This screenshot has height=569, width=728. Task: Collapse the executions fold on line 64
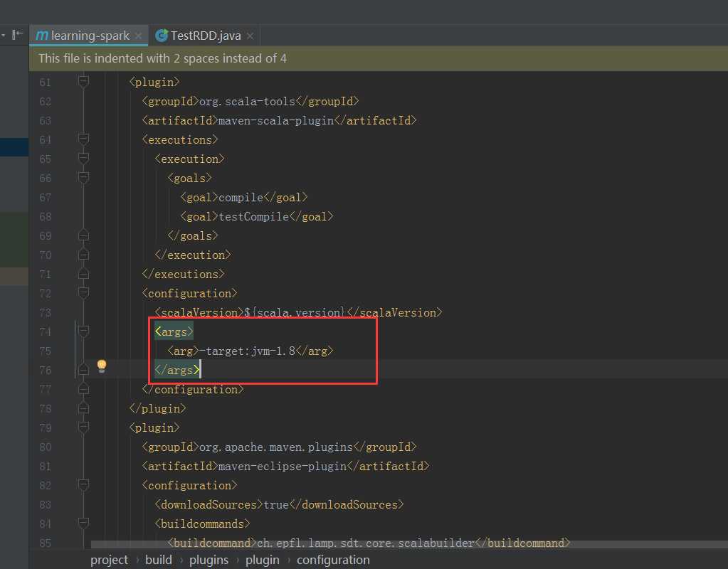point(83,139)
